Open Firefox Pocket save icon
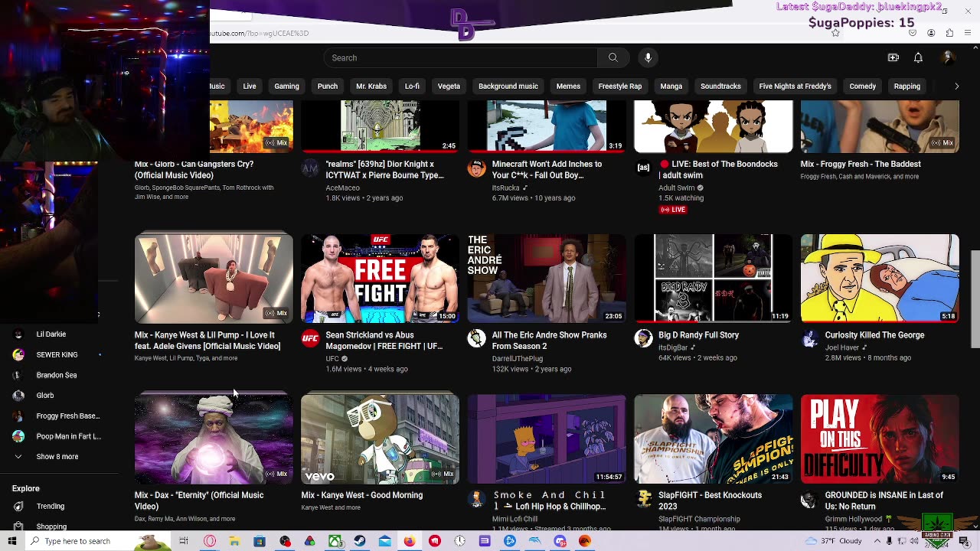980x551 pixels. [x=913, y=33]
